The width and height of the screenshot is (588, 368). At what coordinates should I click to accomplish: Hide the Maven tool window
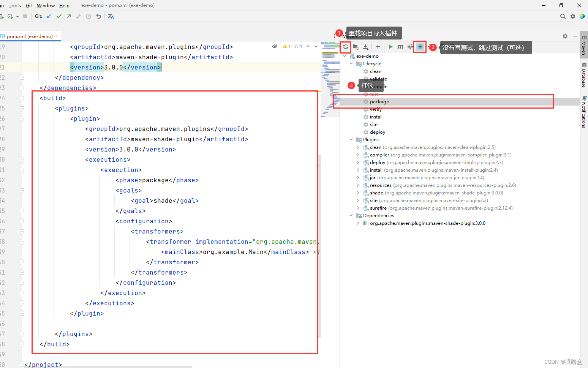point(575,36)
